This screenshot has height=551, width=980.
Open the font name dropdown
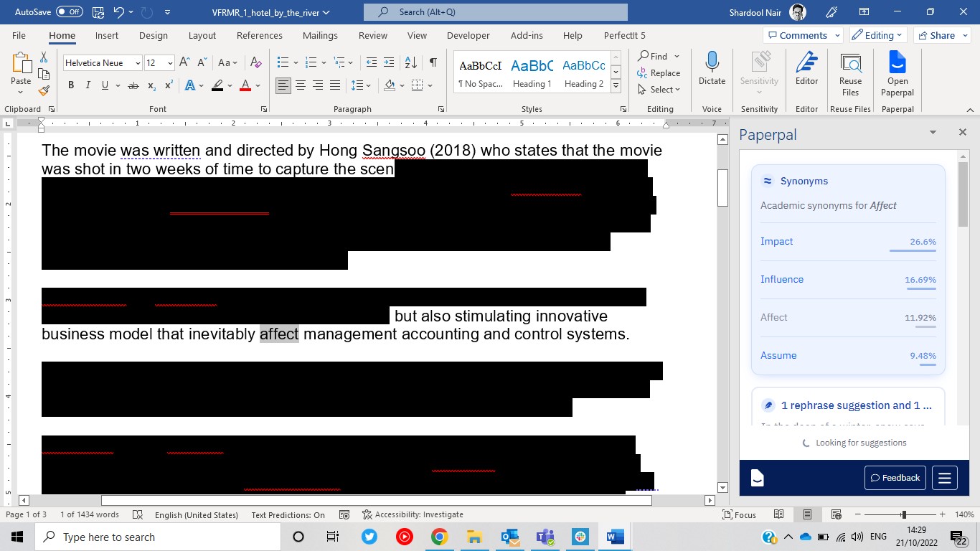[x=138, y=63]
